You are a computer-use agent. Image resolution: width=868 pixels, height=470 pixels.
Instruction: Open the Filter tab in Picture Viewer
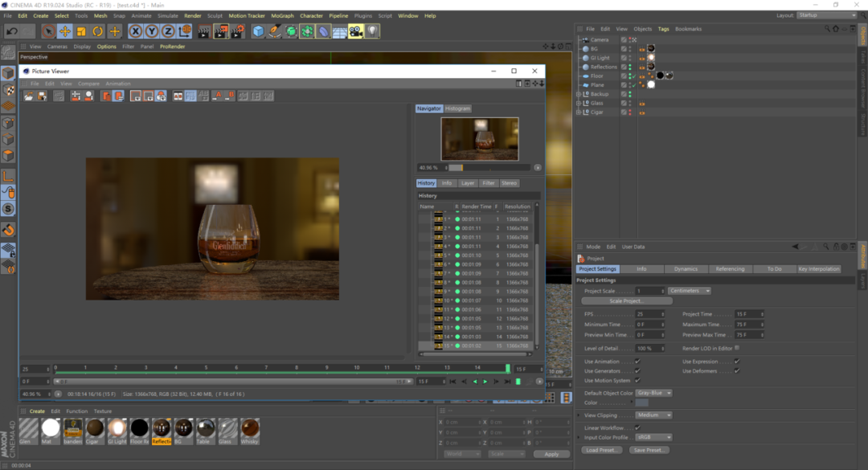click(489, 183)
